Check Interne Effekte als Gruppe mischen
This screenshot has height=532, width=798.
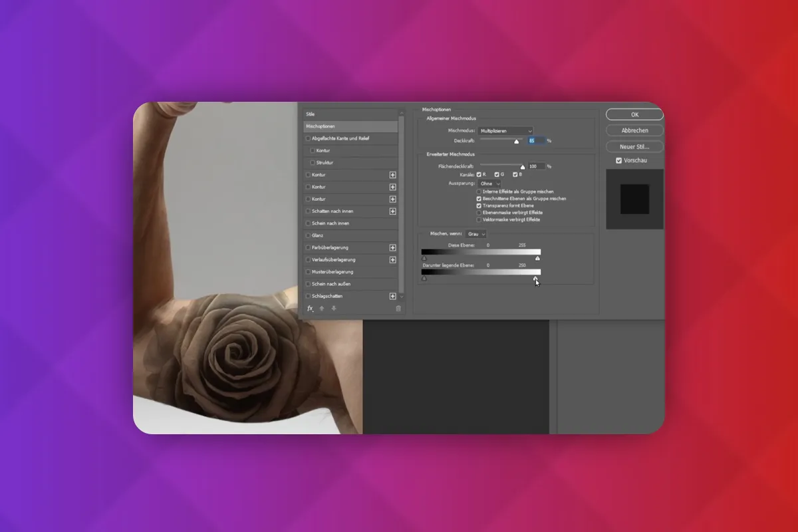tap(479, 192)
